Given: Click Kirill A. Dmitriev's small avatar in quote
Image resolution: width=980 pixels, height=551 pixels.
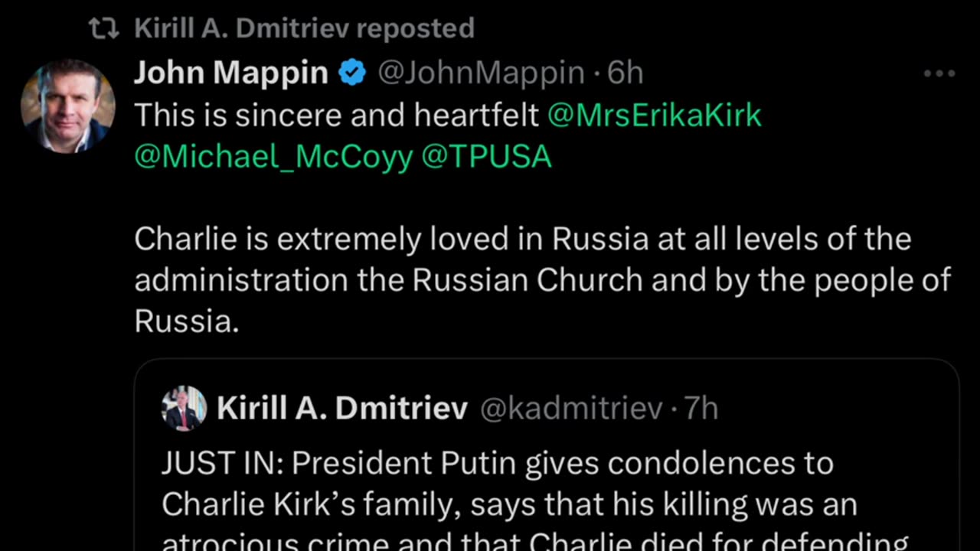Looking at the screenshot, I should pyautogui.click(x=185, y=408).
